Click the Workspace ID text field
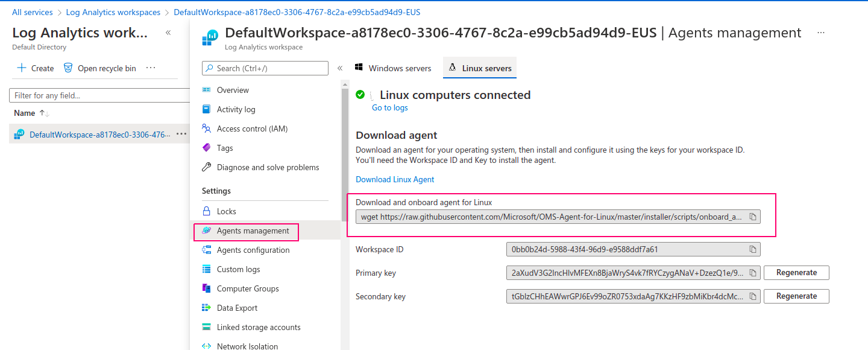This screenshot has height=350, width=868. [x=634, y=249]
